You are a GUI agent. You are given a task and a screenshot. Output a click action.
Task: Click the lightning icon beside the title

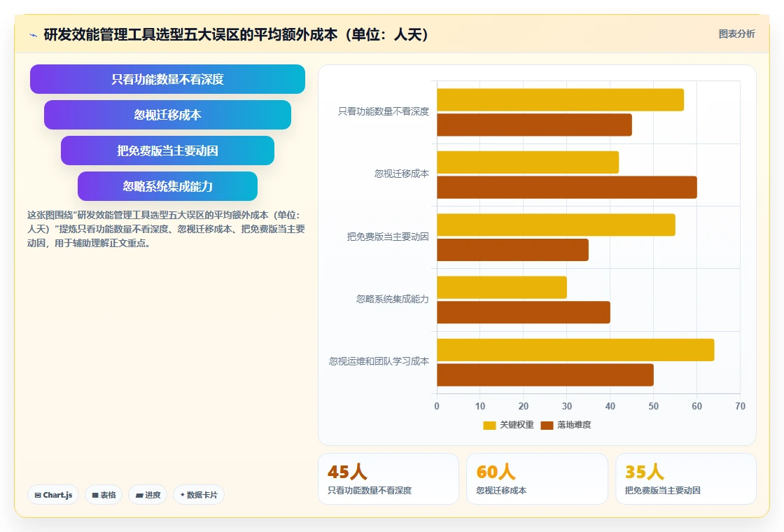[34, 35]
